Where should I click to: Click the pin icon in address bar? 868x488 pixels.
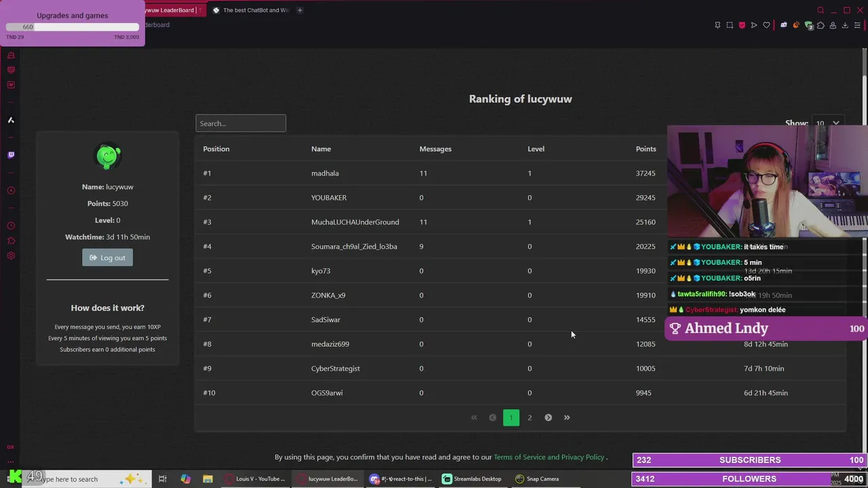click(717, 25)
